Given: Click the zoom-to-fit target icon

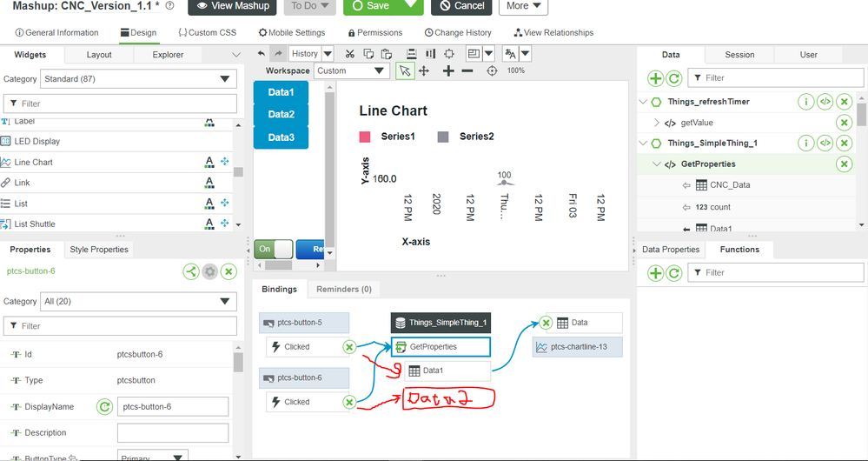Looking at the screenshot, I should [x=492, y=71].
